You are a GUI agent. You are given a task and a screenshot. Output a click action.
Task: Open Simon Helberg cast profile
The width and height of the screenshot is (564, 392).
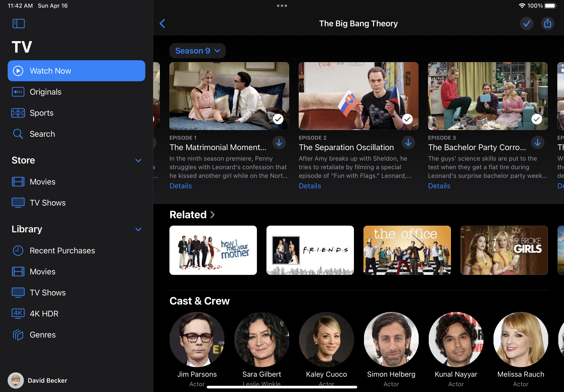click(x=391, y=339)
